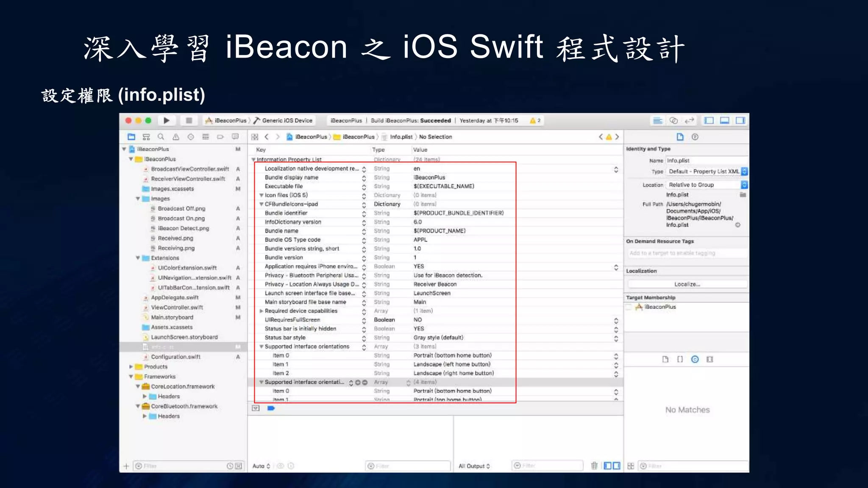Viewport: 868px width, 488px height.
Task: Add new file with plus button
Action: click(x=126, y=466)
